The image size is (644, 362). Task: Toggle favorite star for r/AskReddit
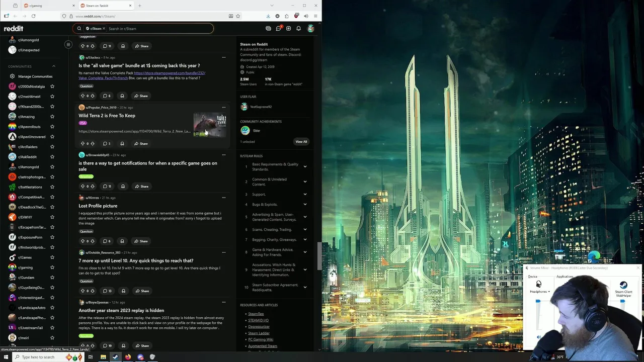(x=52, y=157)
